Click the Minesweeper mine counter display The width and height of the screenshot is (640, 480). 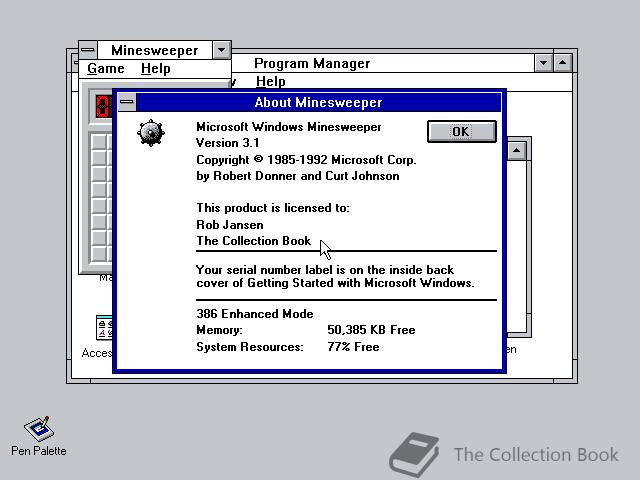(103, 106)
